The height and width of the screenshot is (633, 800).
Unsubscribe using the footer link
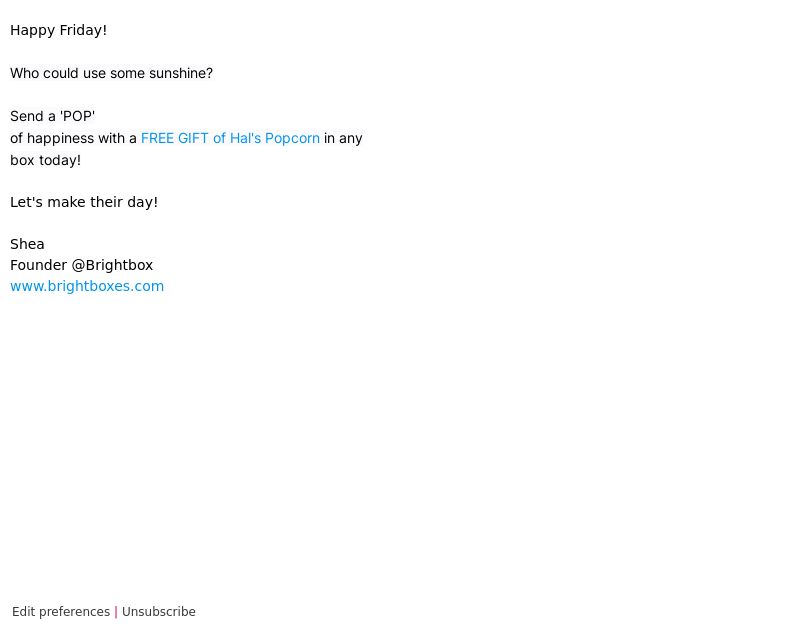[x=159, y=612]
